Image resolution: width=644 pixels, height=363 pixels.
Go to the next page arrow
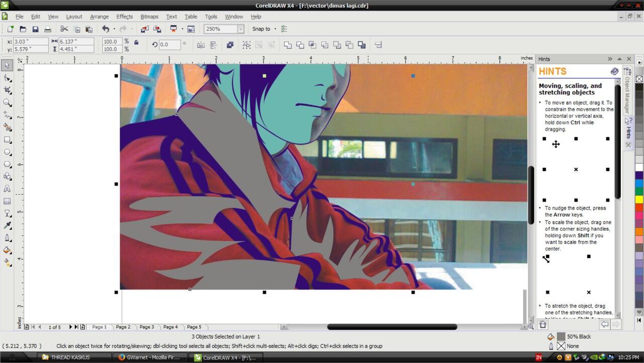[x=70, y=327]
